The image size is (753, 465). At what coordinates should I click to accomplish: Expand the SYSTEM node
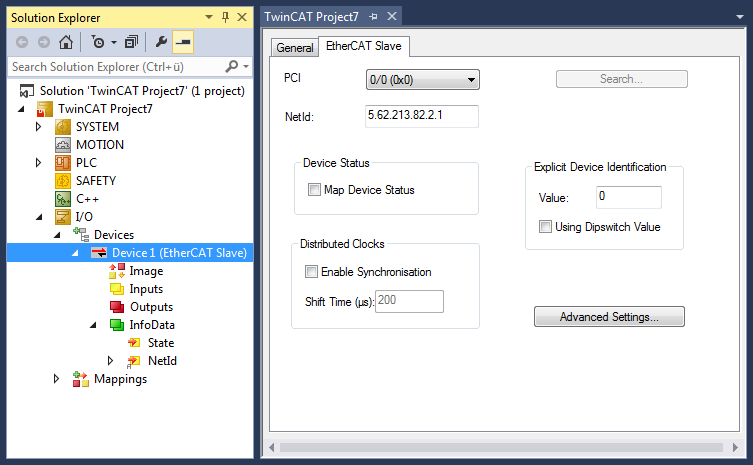38,127
